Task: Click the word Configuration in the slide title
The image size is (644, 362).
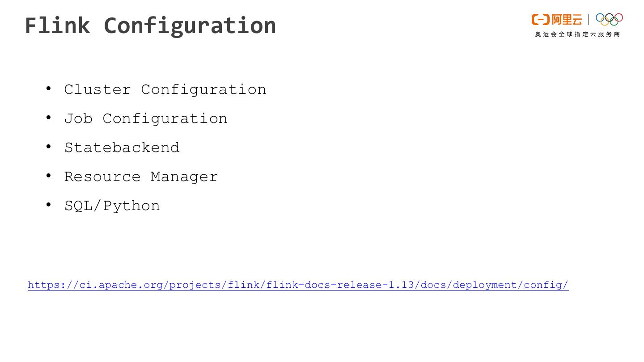Action: coord(190,25)
